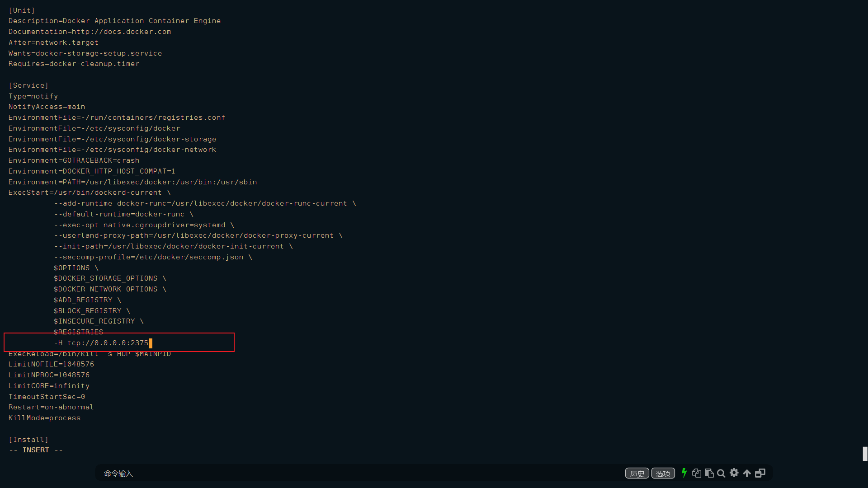Click the $OPTIONS line
This screenshot has height=488, width=868.
tap(76, 268)
